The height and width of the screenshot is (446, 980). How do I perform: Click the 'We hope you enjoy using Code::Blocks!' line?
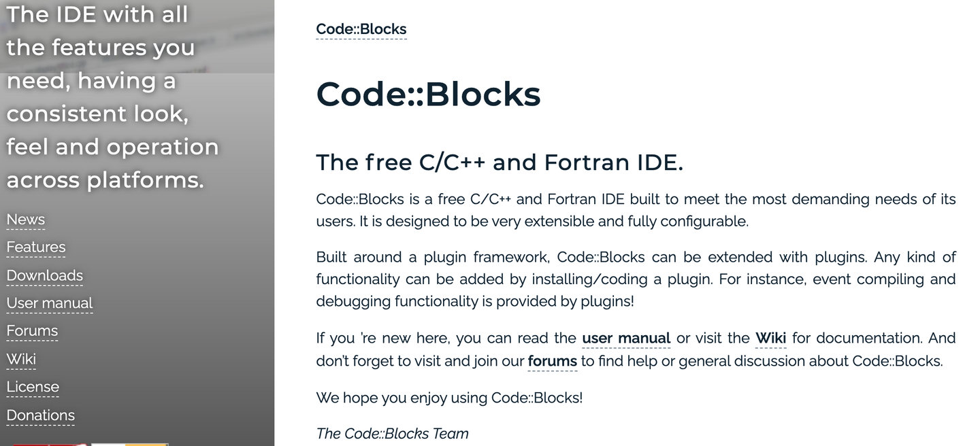449,398
